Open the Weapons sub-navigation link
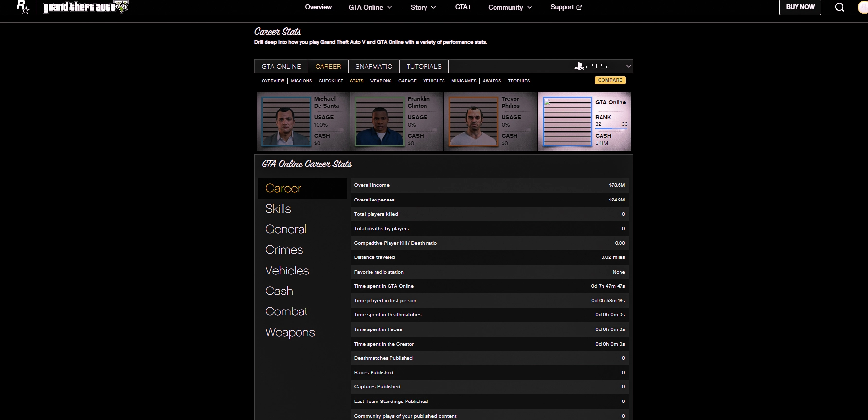The height and width of the screenshot is (420, 868). 380,81
